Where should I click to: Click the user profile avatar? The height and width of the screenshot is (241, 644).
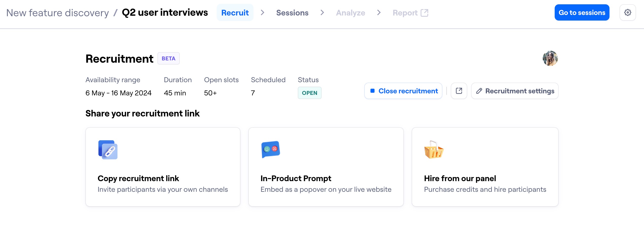click(x=550, y=58)
